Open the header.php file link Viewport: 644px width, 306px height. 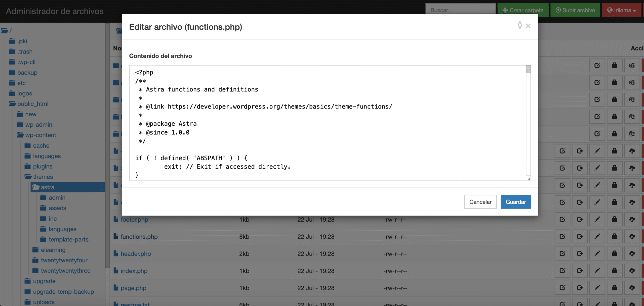tap(136, 254)
